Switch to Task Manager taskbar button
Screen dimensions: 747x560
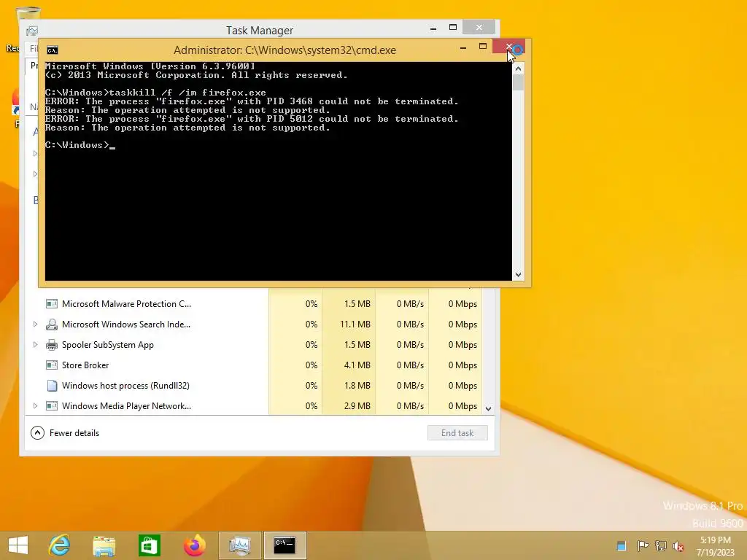tap(239, 545)
